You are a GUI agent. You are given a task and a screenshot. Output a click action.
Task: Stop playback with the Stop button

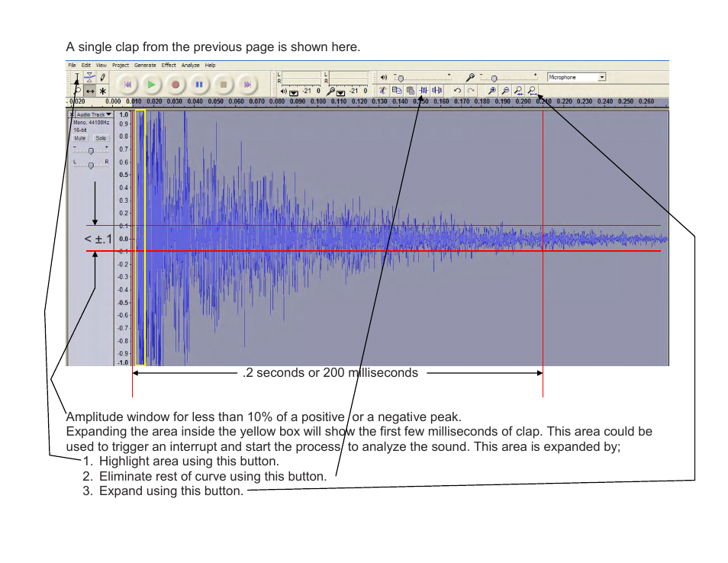coord(224,85)
